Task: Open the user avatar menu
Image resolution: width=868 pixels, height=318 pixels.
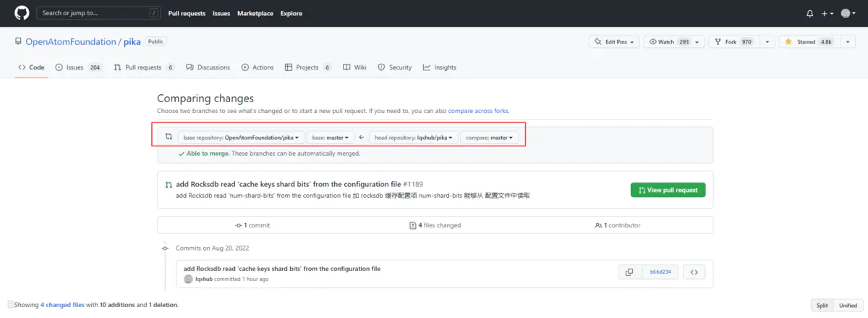Action: [848, 13]
